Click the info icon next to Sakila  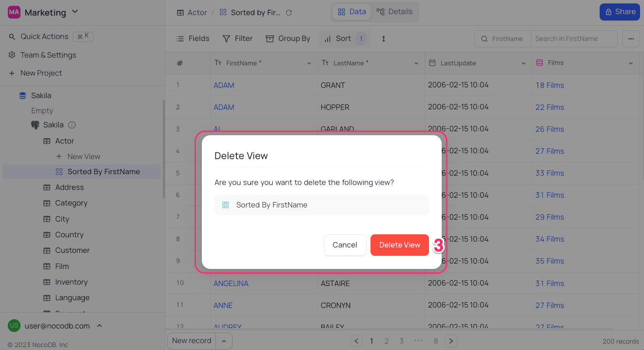click(72, 125)
